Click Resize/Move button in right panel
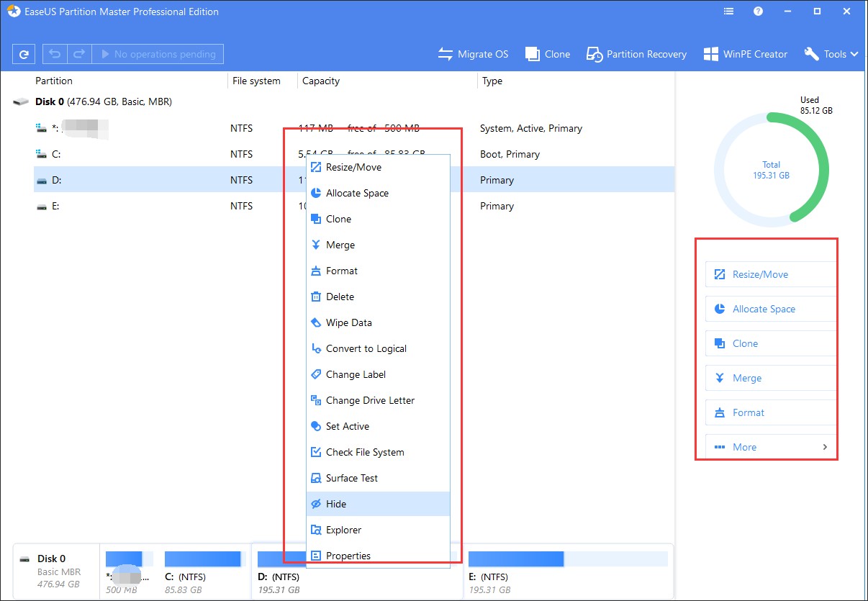Screen dimensions: 868x601 [x=770, y=274]
